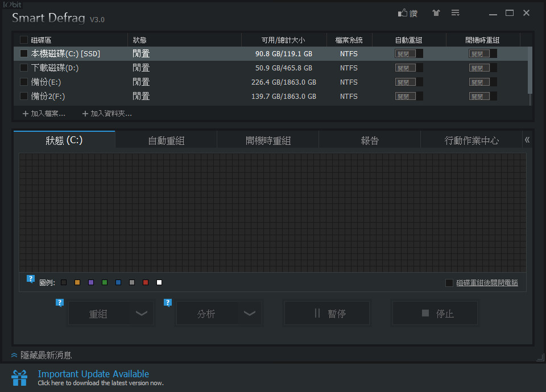Click the thumbs-up like icon

click(x=402, y=13)
